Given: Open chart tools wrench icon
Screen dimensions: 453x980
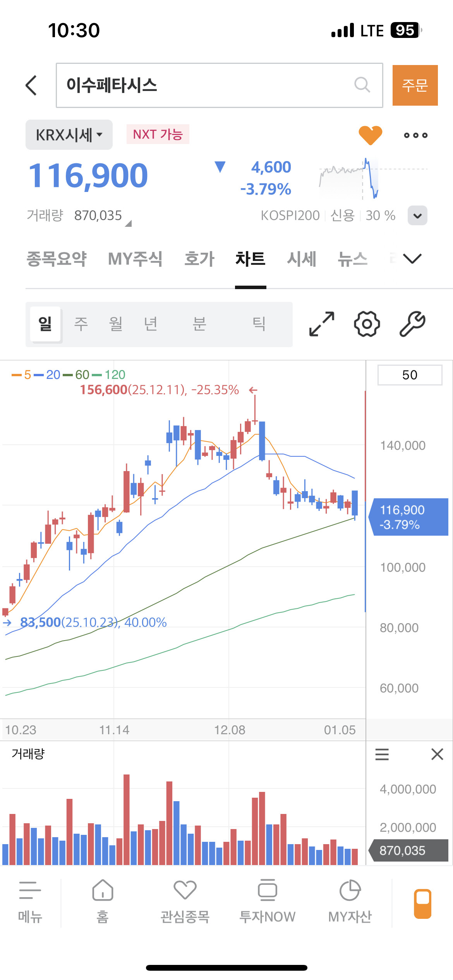Looking at the screenshot, I should (x=412, y=324).
